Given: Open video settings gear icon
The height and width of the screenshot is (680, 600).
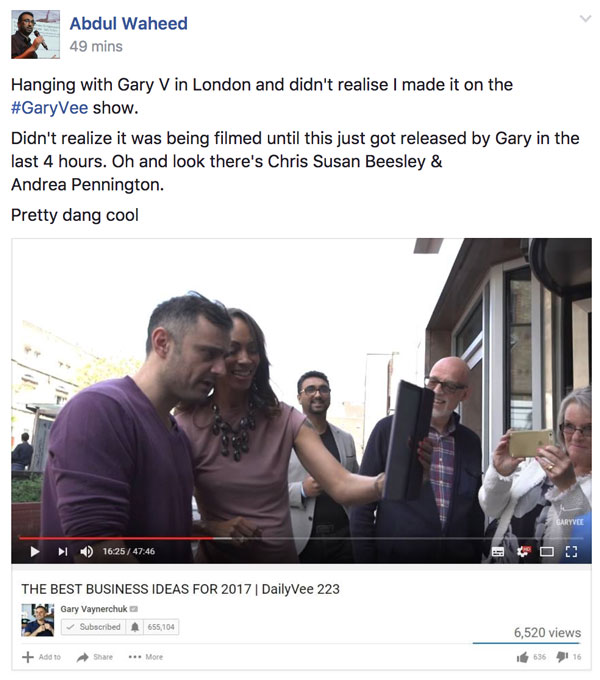Looking at the screenshot, I should 523,551.
